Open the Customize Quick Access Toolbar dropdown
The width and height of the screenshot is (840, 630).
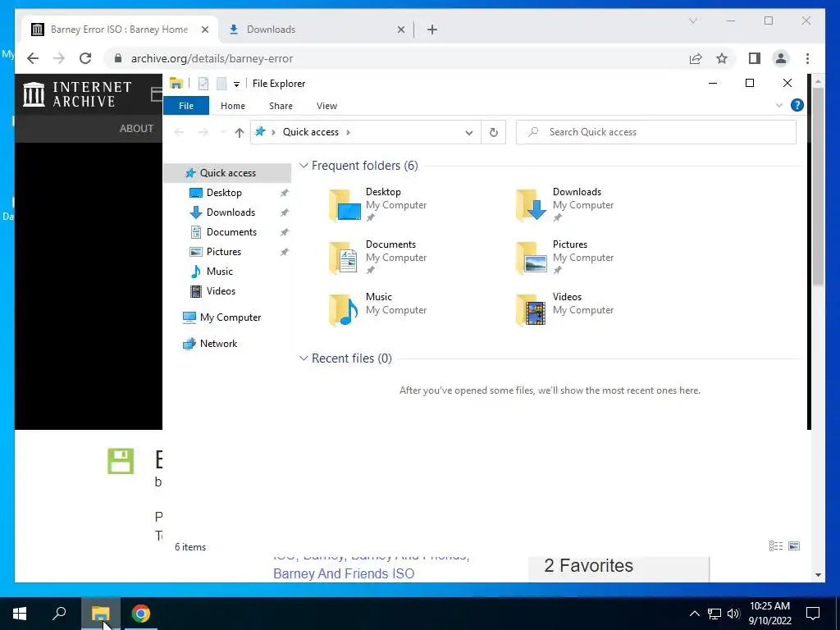pos(236,84)
